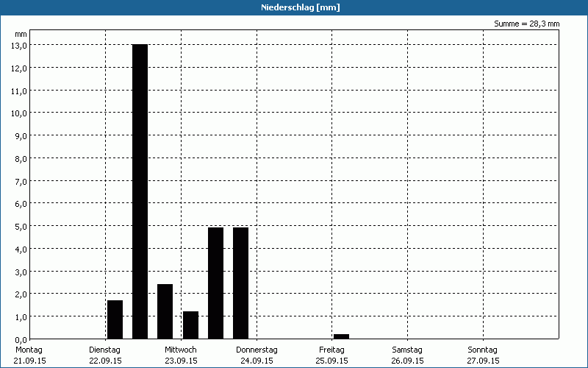Click the 7,0 y-axis value
The width and height of the screenshot is (588, 368).
(x=21, y=181)
